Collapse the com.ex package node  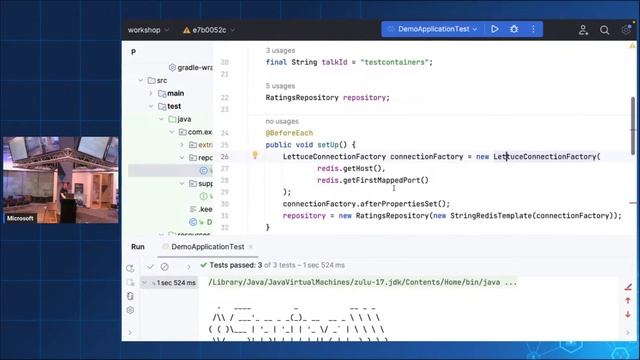pos(171,132)
